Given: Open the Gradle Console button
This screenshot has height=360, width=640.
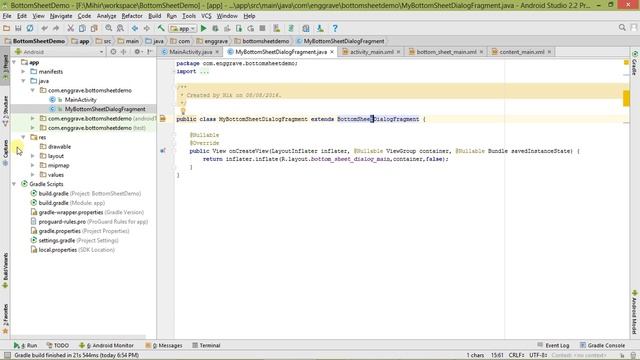Looking at the screenshot, I should pyautogui.click(x=602, y=345).
